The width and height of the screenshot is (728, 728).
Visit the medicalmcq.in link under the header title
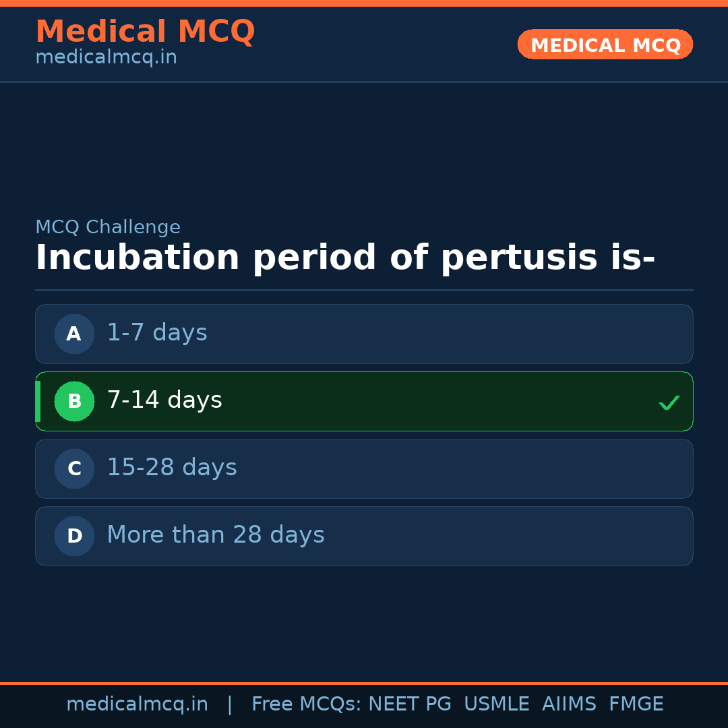point(106,58)
